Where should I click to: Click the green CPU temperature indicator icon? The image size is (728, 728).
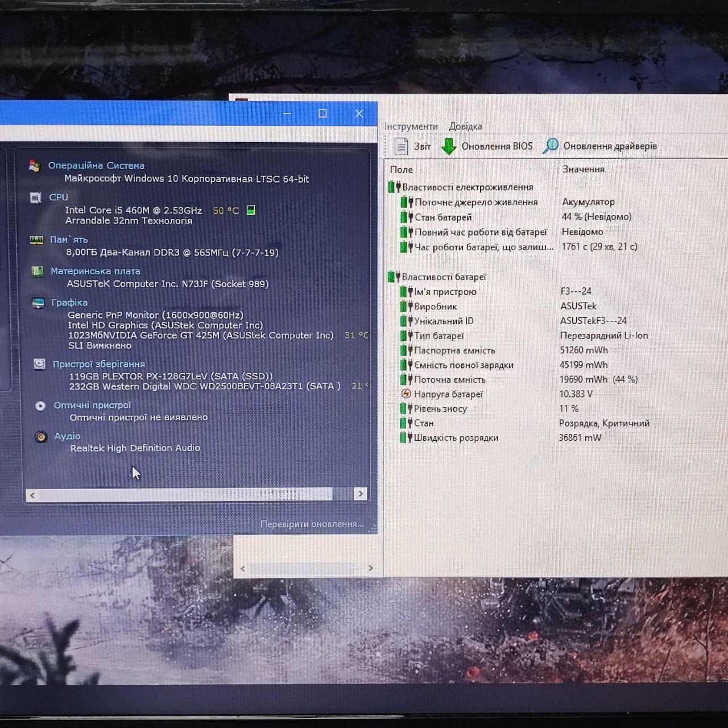pos(251,210)
